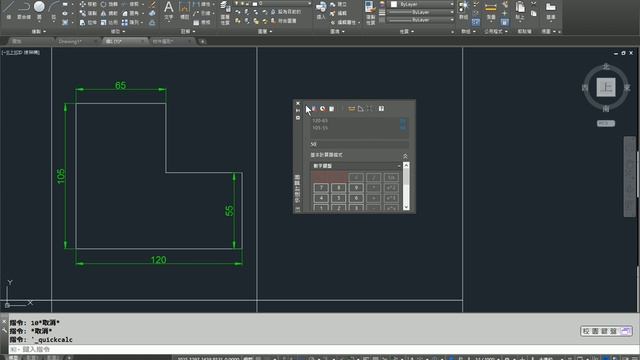640x360 pixels.
Task: Open the Array (陣列) options dropdown
Action: [x=143, y=22]
